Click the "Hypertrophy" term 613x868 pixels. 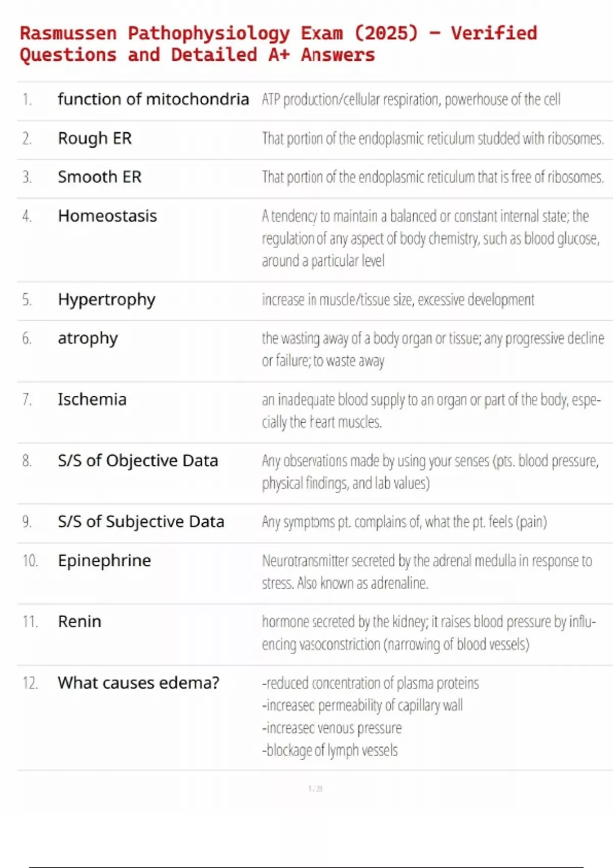coord(106,300)
